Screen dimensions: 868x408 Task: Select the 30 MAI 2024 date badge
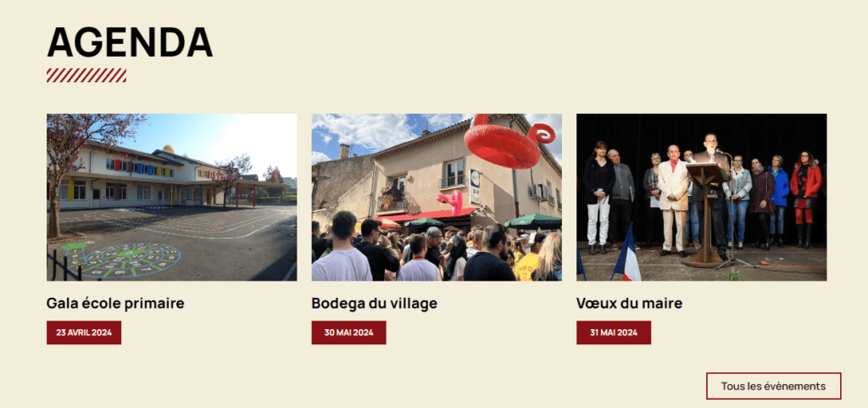coord(348,333)
